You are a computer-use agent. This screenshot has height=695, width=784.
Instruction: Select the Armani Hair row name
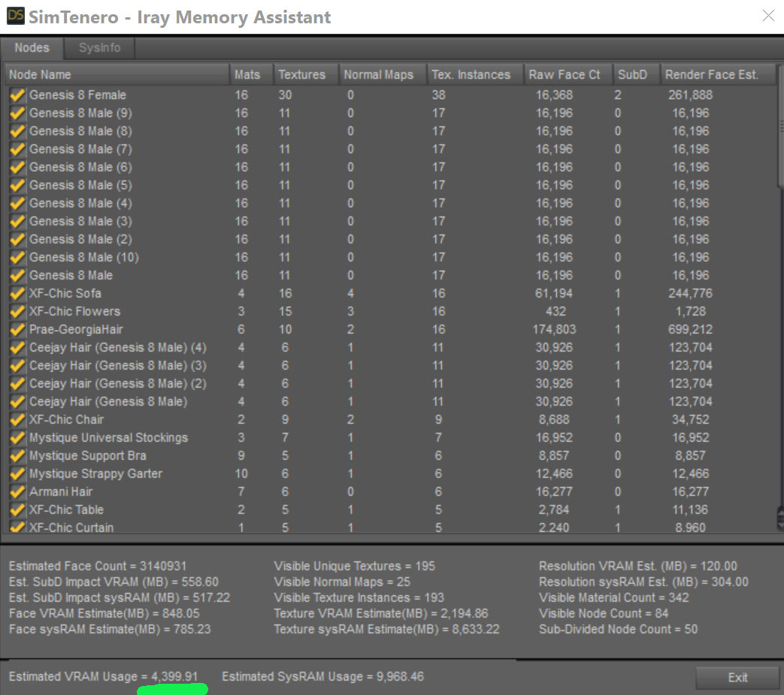[60, 491]
